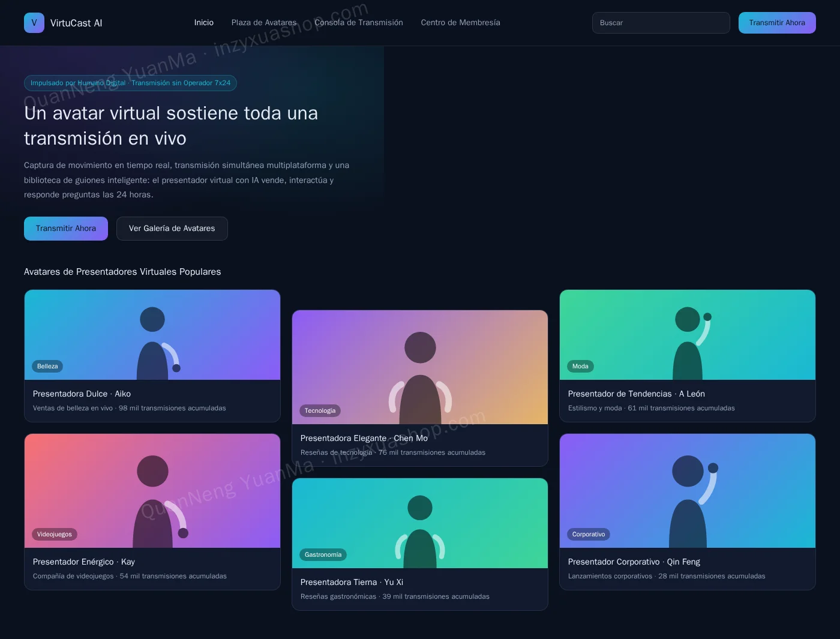This screenshot has height=639, width=840.
Task: Click Transmitir Ahora in the header
Action: tap(777, 23)
